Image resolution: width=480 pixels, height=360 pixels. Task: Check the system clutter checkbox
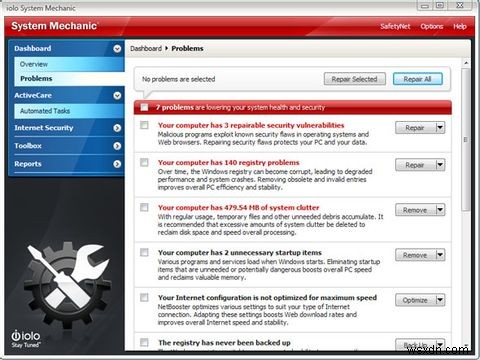pyautogui.click(x=144, y=207)
